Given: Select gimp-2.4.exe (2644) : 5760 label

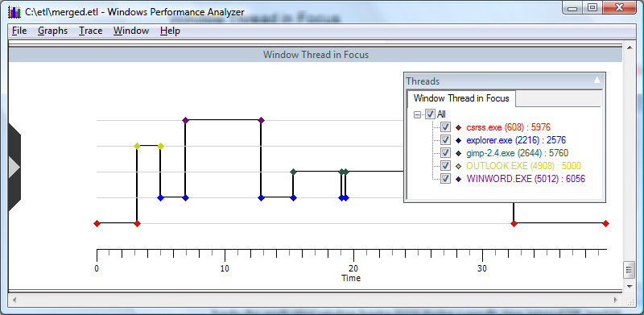Looking at the screenshot, I should 518,153.
